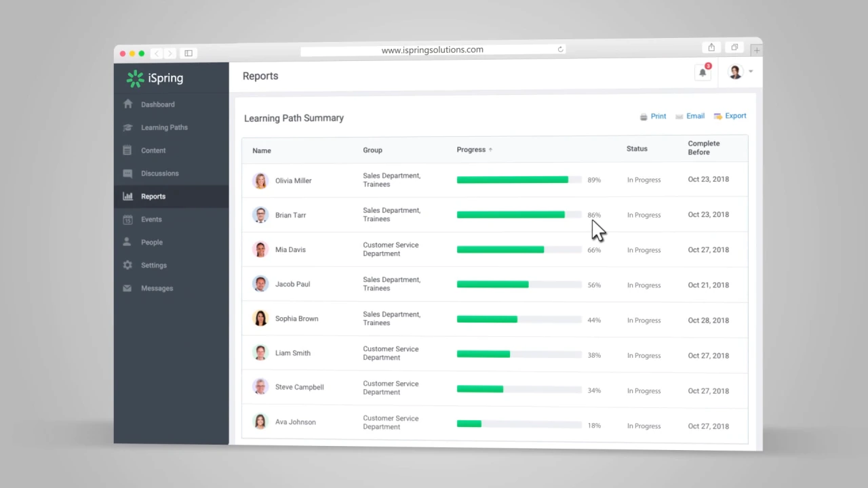This screenshot has height=488, width=868.
Task: Click the Name column header
Action: pyautogui.click(x=262, y=150)
